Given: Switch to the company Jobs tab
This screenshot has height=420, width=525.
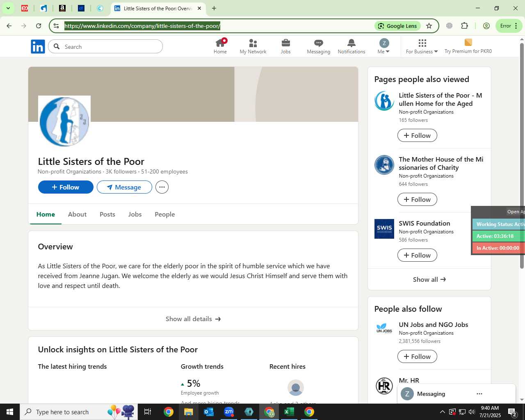Looking at the screenshot, I should coord(135,214).
